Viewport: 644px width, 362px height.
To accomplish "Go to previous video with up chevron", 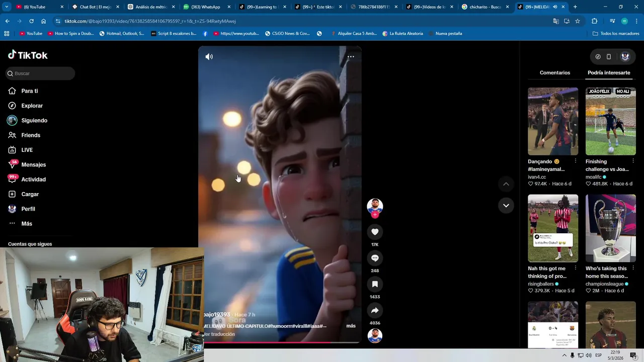I will [506, 184].
